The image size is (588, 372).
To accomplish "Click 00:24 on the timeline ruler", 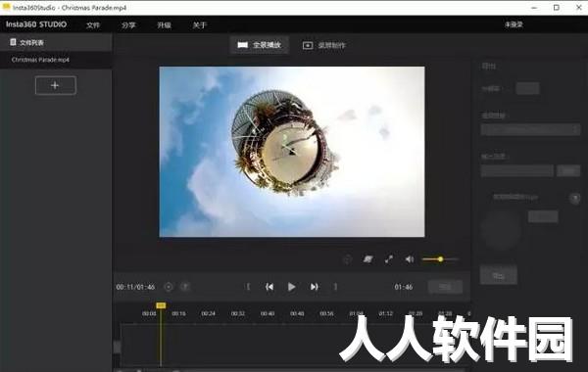I will [x=208, y=313].
